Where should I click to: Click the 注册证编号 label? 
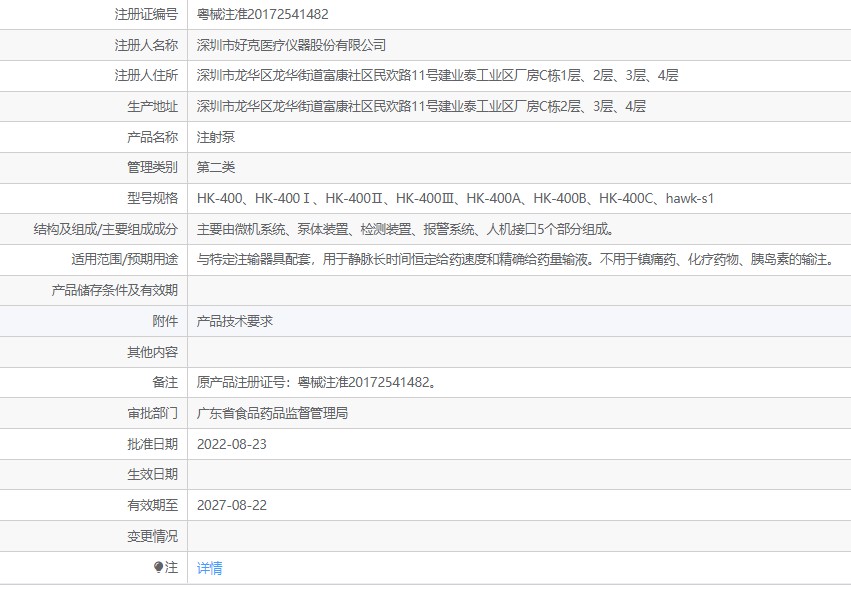[x=146, y=14]
